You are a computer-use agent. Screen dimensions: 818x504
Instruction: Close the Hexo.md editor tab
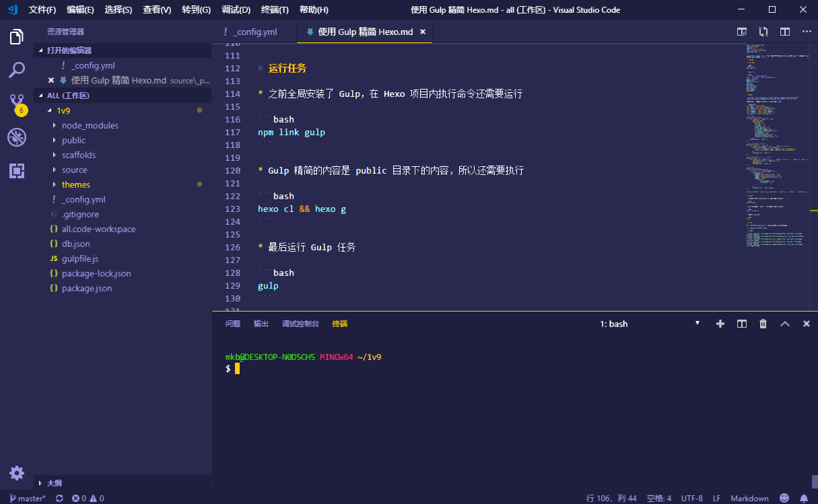coord(423,32)
